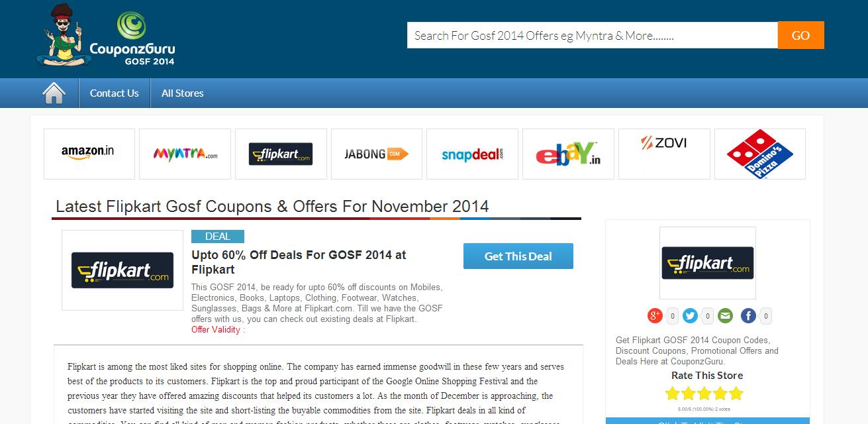Open the Upto 60% Off Deals title link
This screenshot has width=868, height=424.
tap(299, 262)
